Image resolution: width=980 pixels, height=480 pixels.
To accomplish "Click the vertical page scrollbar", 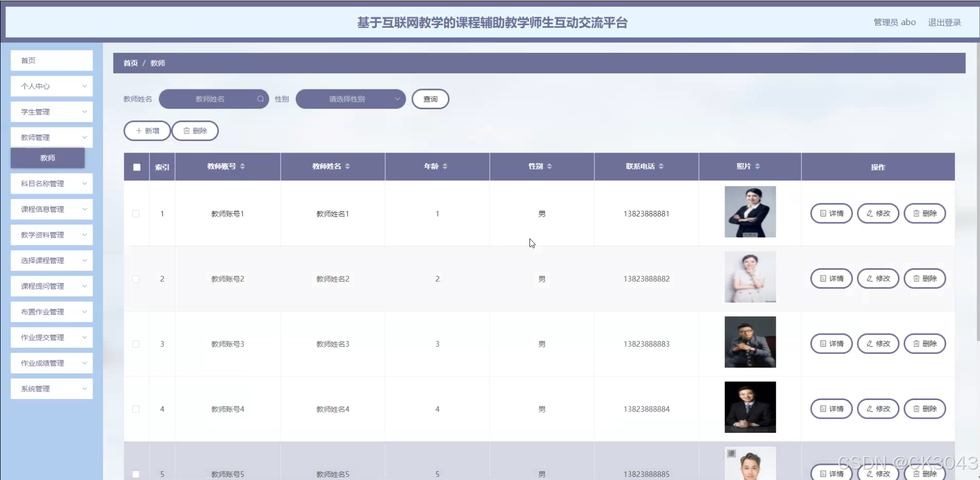I will point(977,191).
